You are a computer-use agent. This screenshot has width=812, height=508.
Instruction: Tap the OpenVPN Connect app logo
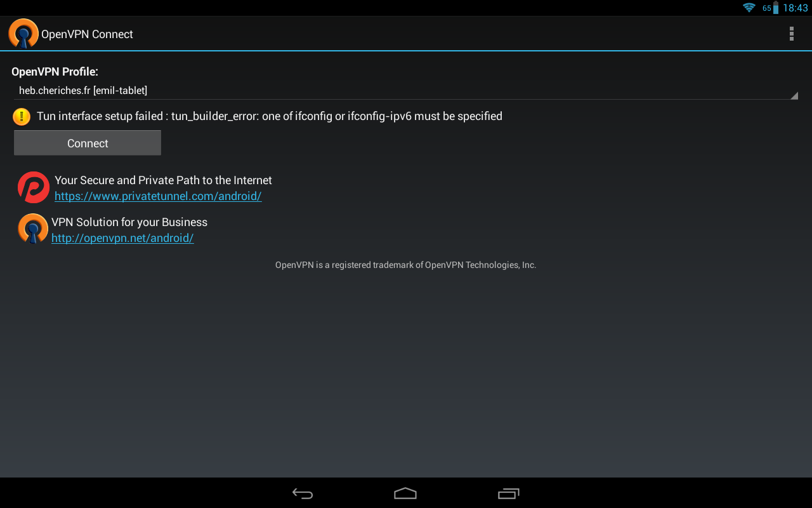point(23,34)
